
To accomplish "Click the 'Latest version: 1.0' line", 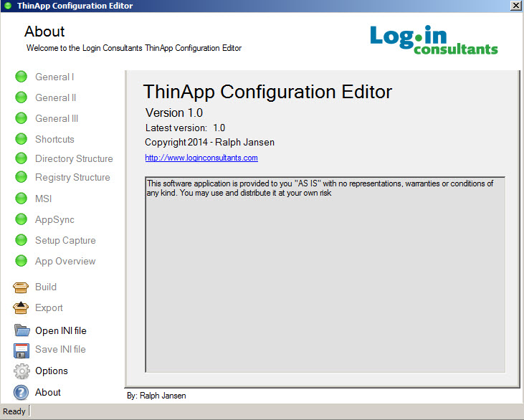I will point(185,128).
